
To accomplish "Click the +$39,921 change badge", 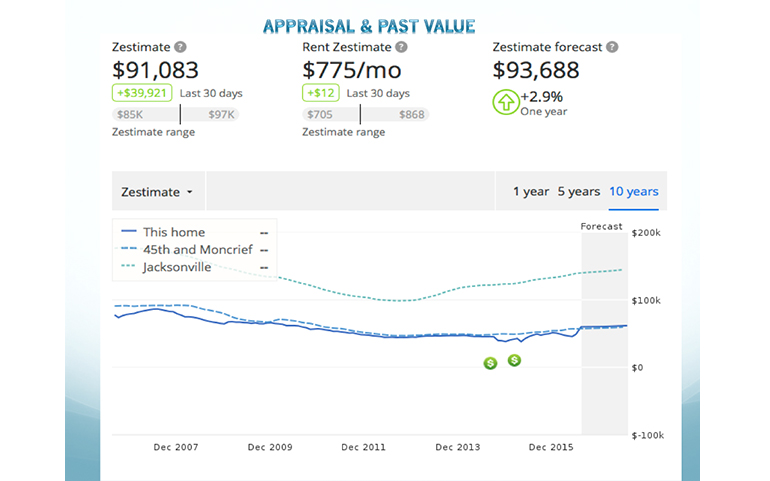I will 142,93.
